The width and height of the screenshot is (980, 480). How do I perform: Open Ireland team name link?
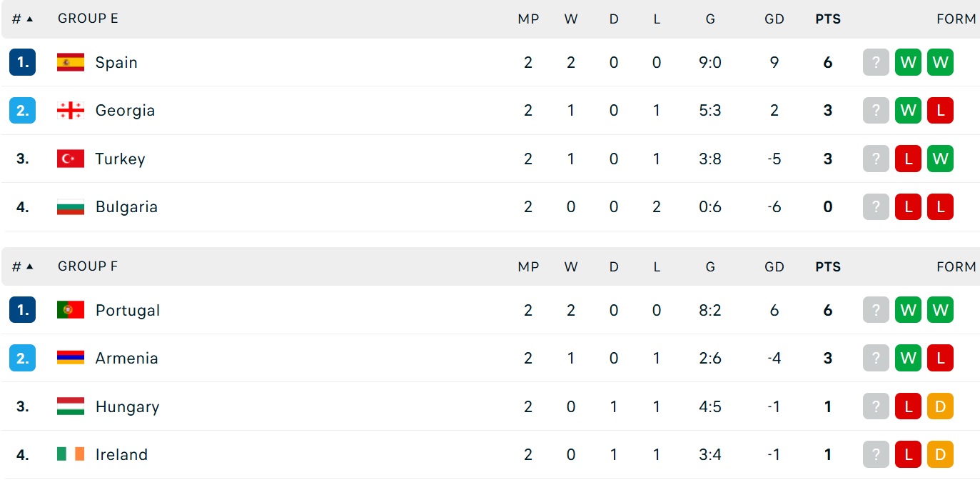point(121,454)
